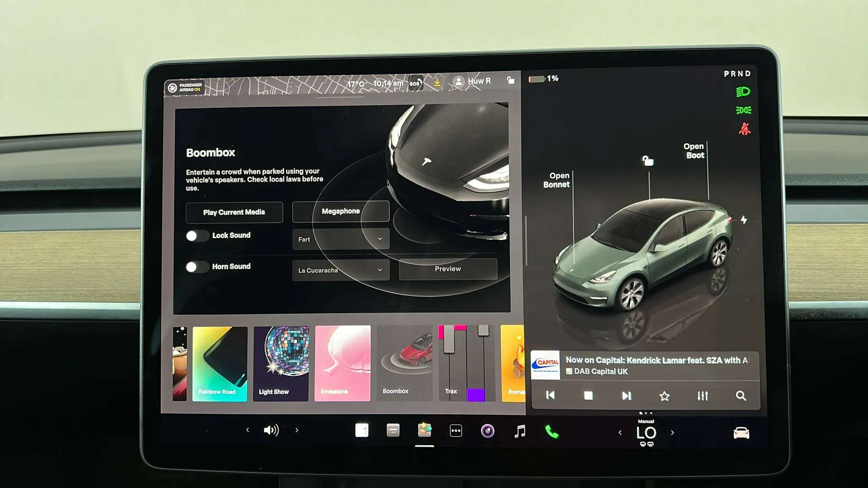Skip to previous station in media player
This screenshot has width=868, height=488.
[x=550, y=395]
